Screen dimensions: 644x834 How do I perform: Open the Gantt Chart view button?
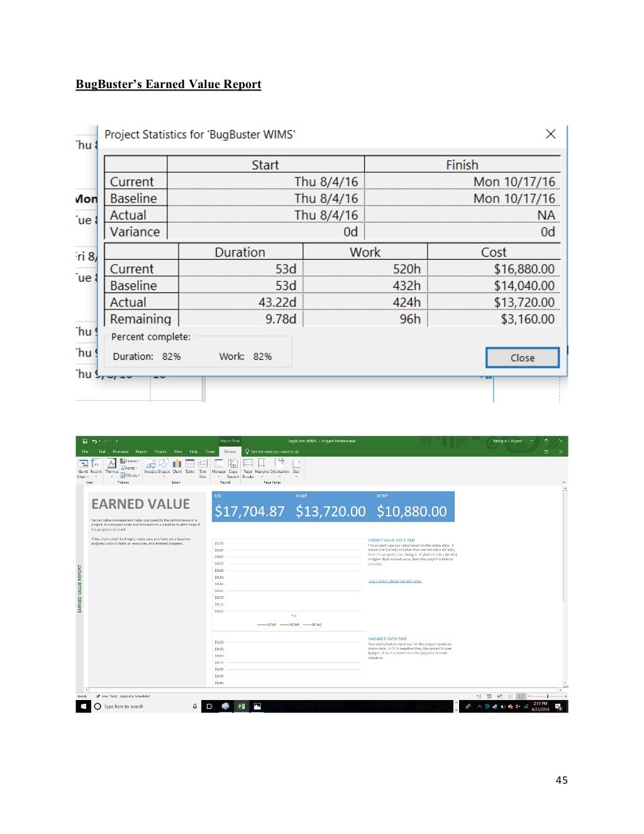coord(83,469)
